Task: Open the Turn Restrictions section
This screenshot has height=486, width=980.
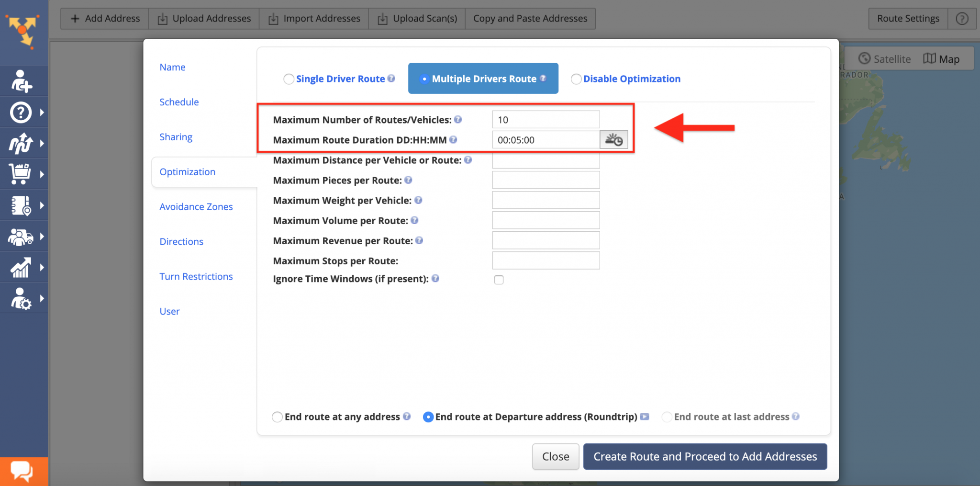Action: point(196,276)
